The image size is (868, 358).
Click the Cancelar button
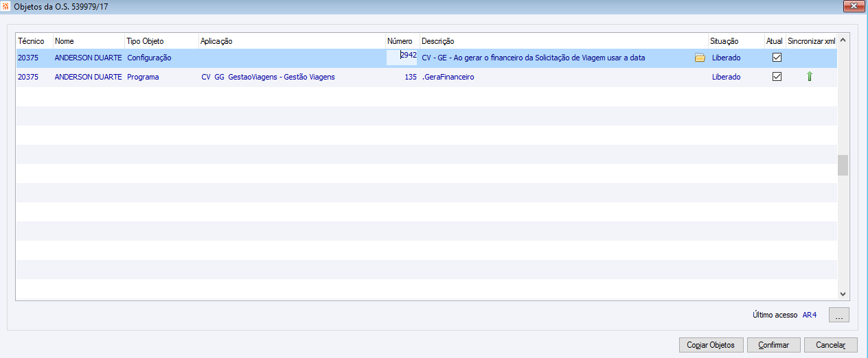[831, 345]
